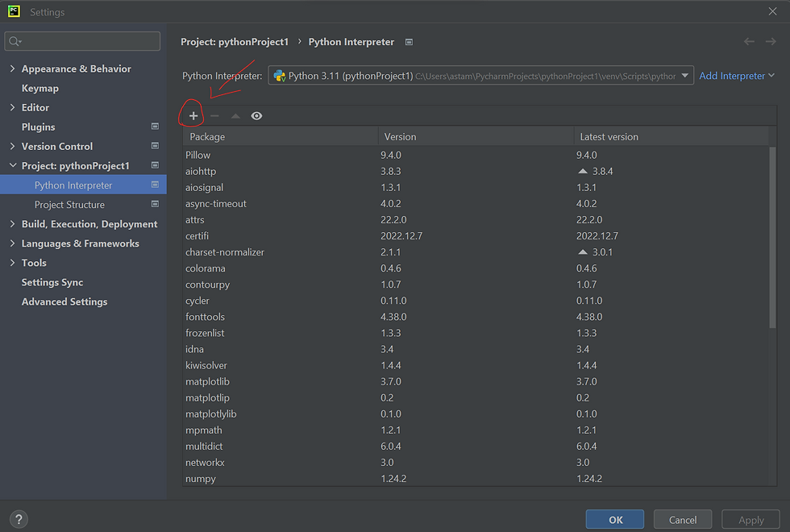Viewport: 790px width, 532px height.
Task: Select the attrs package row
Action: (476, 219)
